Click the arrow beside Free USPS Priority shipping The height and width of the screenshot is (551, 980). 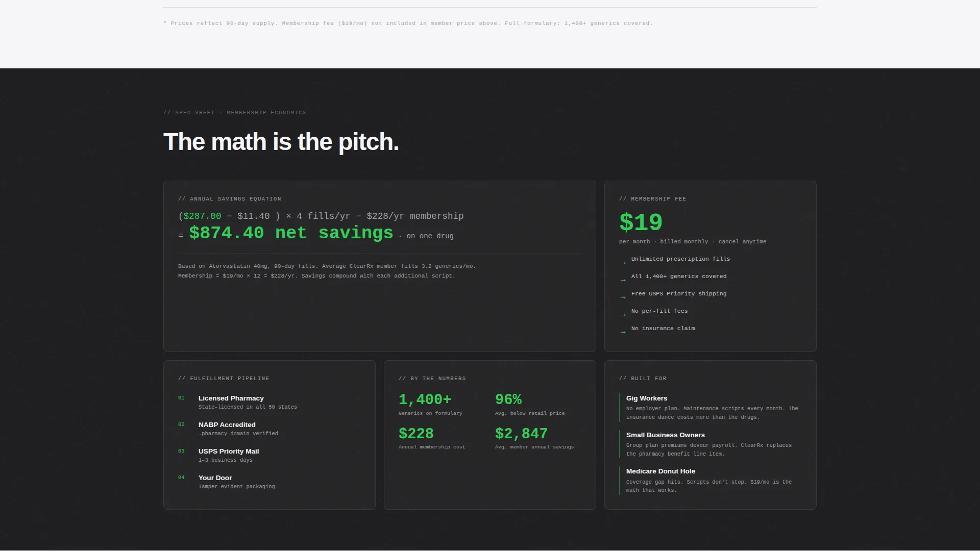[x=623, y=297]
